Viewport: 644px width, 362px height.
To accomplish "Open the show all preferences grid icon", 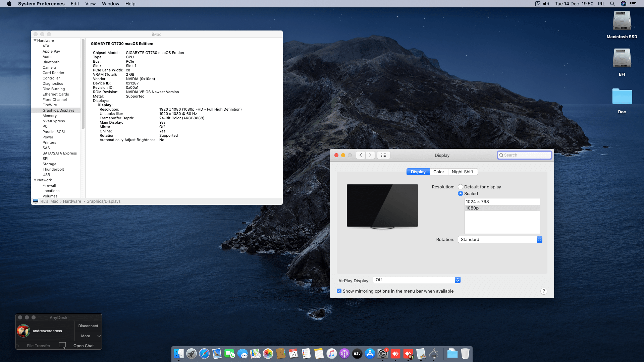I will 383,155.
